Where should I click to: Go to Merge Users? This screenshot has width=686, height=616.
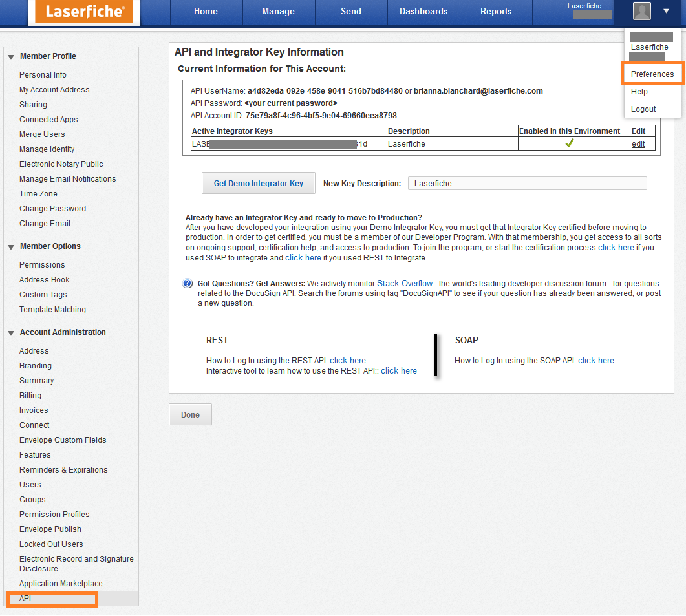click(42, 134)
